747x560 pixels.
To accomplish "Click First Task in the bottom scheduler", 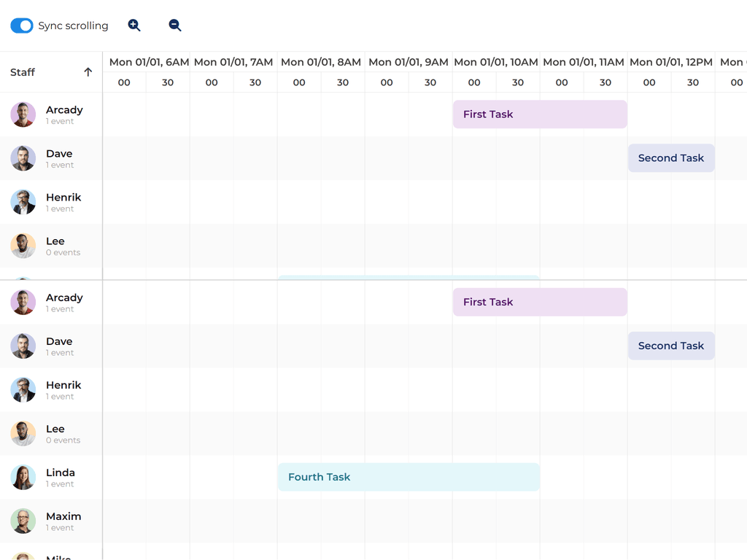I will click(x=540, y=302).
